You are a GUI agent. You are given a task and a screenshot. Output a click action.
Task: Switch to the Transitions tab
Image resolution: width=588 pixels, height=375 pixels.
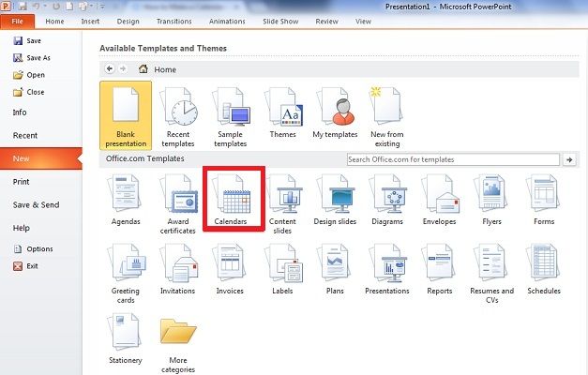tap(174, 22)
